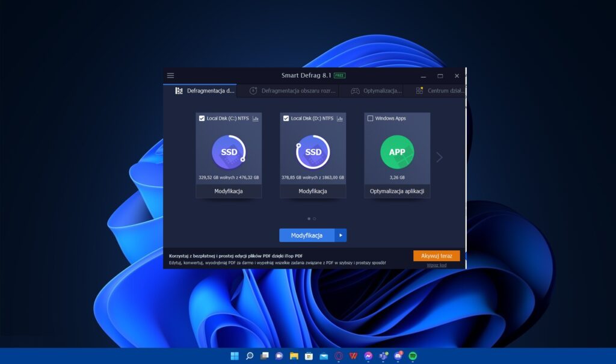
Task: Switch to the Opera browser on the taskbar
Action: tap(339, 356)
